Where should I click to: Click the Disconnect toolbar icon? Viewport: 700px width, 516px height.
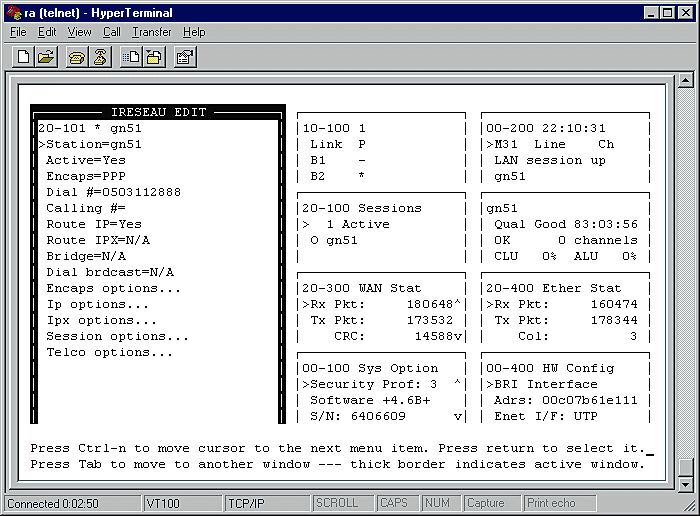[x=100, y=57]
